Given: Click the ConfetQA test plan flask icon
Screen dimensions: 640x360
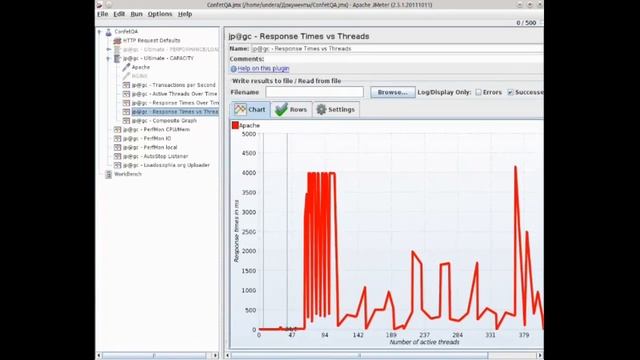Looking at the screenshot, I should [x=109, y=32].
